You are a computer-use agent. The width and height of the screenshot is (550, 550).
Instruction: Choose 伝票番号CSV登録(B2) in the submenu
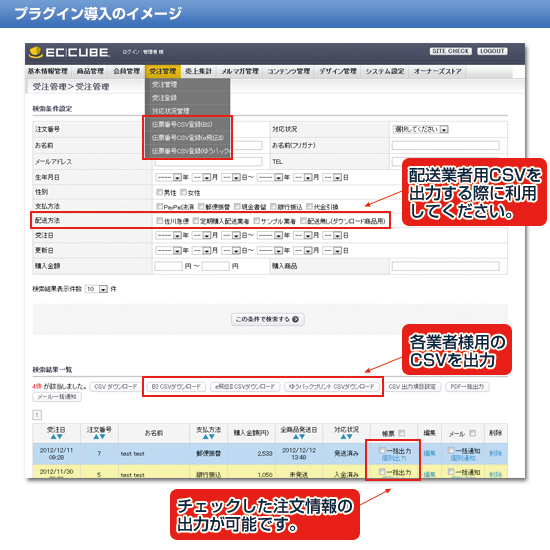coord(188,125)
